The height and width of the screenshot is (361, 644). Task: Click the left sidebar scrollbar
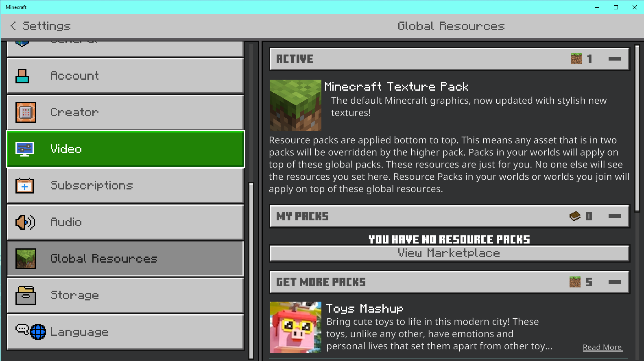click(x=251, y=271)
